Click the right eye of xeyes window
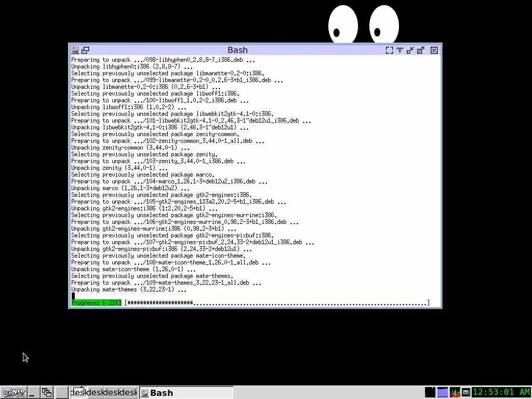532x399 pixels. pos(384,24)
